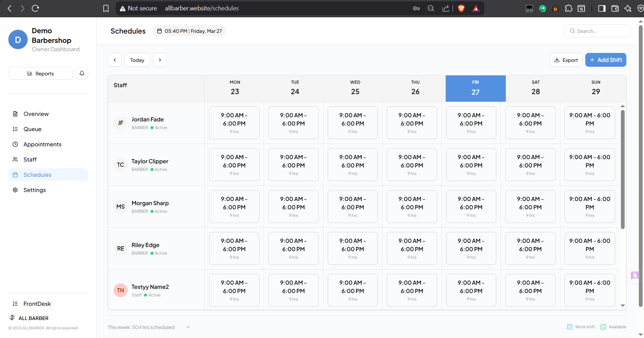The width and height of the screenshot is (644, 338).
Task: Select the FRI 27 column header
Action: click(x=475, y=89)
